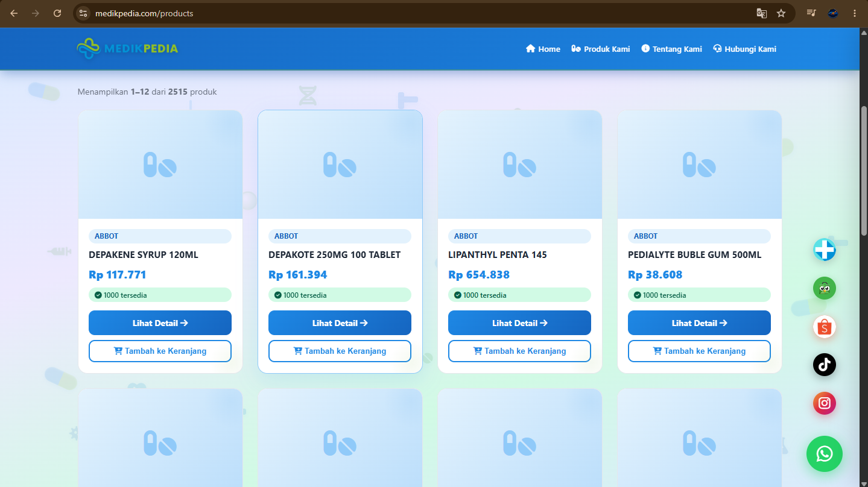This screenshot has width=868, height=487.
Task: Open the Shopee store icon
Action: tap(825, 327)
